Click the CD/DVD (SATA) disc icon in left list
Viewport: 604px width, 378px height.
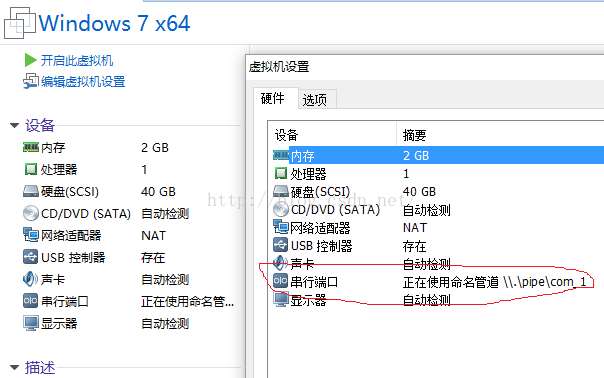click(31, 213)
